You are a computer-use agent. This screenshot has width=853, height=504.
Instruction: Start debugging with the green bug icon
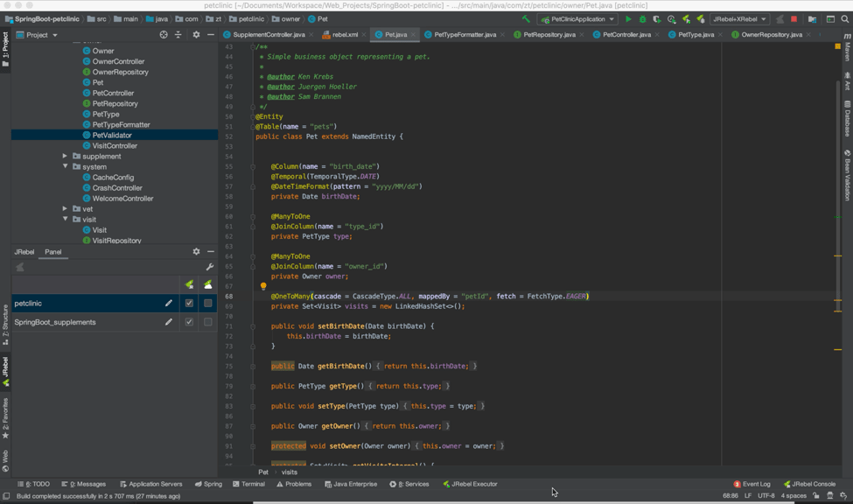[x=642, y=19]
